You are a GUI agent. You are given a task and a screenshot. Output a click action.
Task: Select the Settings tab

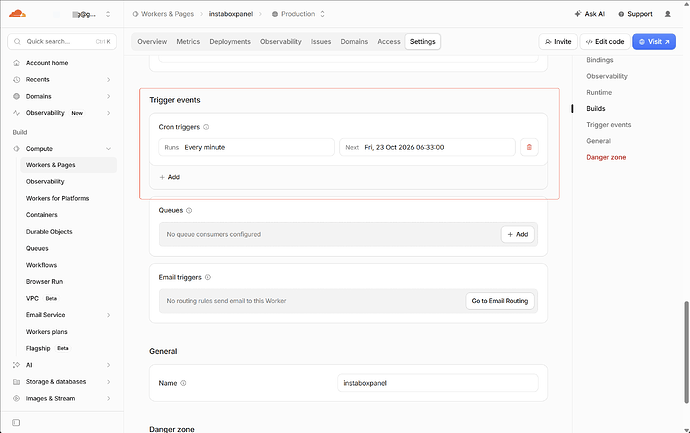point(422,41)
